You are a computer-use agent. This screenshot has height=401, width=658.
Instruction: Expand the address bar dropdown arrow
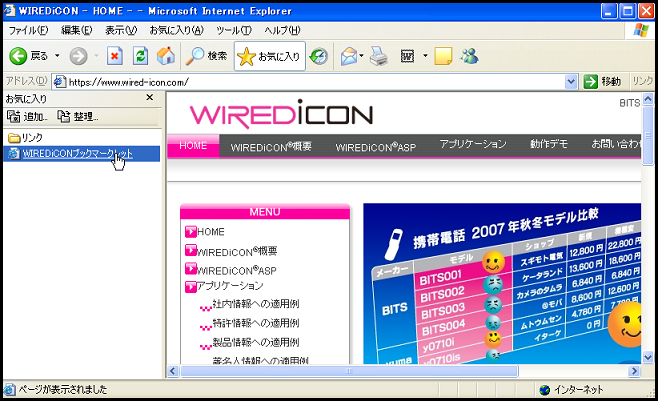(x=571, y=82)
